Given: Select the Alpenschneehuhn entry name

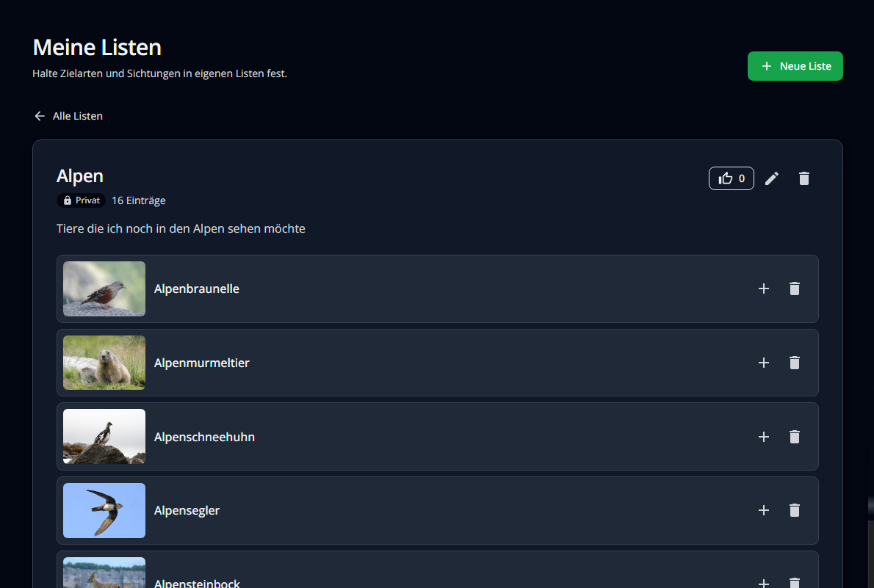Looking at the screenshot, I should (205, 437).
